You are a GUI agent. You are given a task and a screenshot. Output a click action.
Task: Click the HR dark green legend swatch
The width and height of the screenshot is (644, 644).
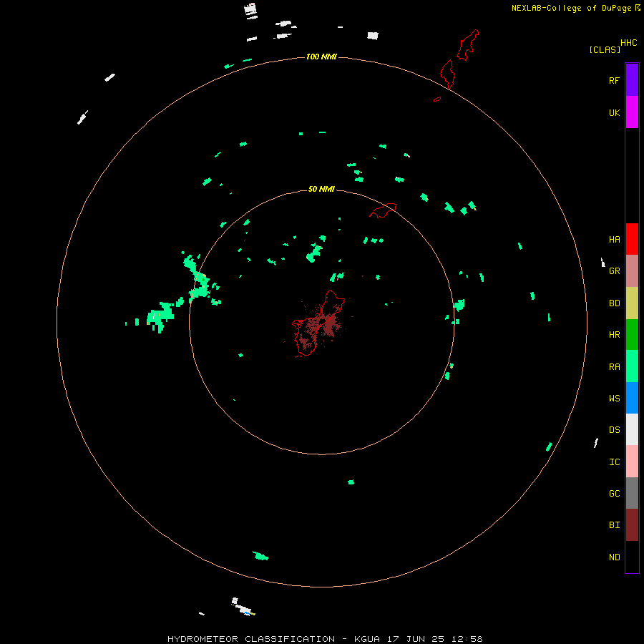(x=632, y=335)
